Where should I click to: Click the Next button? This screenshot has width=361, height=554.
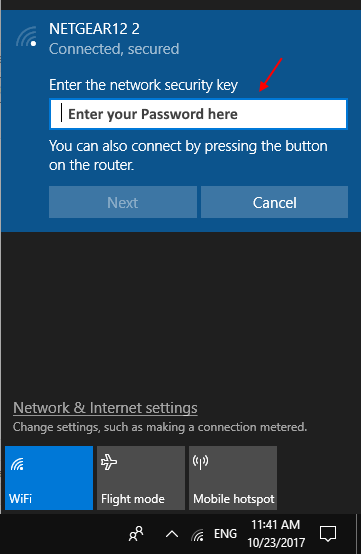pyautogui.click(x=123, y=202)
